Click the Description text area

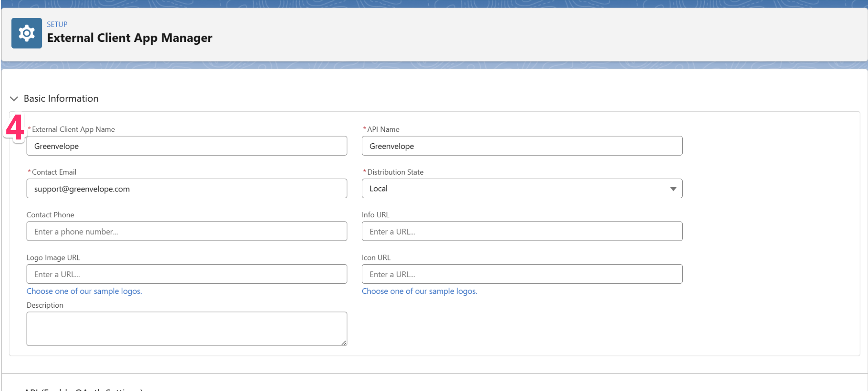click(x=187, y=329)
